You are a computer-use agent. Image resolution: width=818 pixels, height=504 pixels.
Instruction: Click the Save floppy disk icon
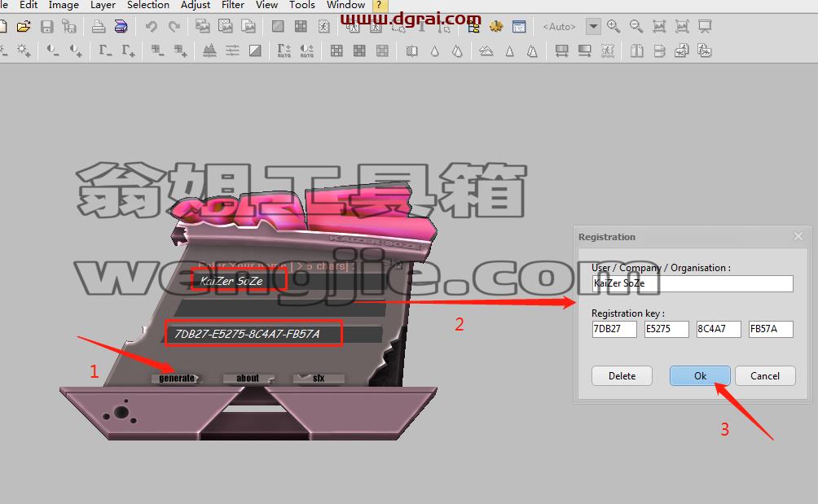[x=47, y=27]
